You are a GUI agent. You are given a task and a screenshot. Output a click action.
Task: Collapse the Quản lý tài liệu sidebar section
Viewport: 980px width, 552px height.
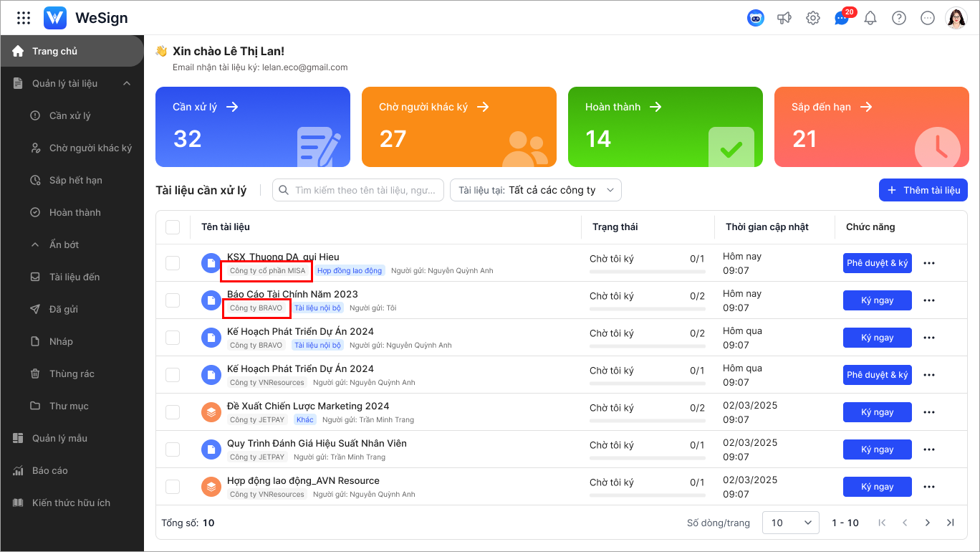click(x=127, y=84)
